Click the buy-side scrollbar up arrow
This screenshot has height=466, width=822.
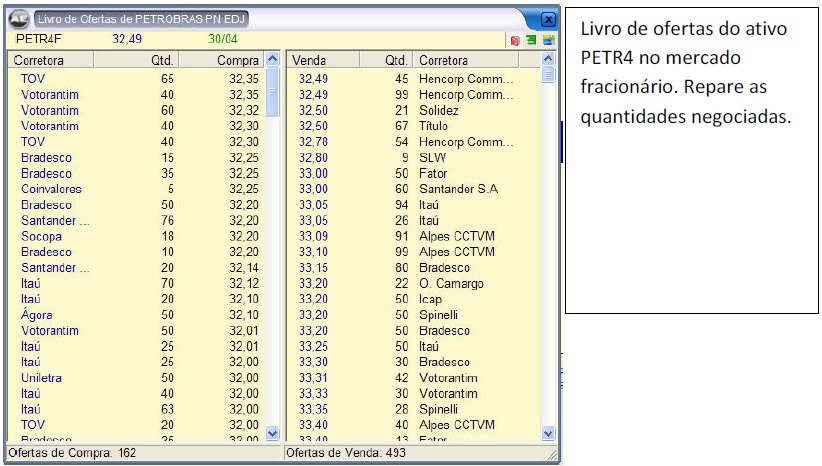coord(272,59)
